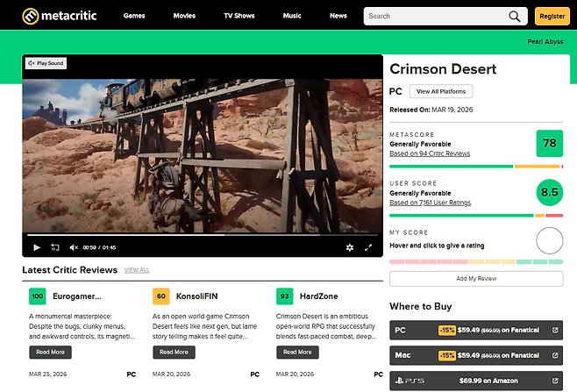
Task: Click the My Score rating circle
Action: [x=549, y=240]
